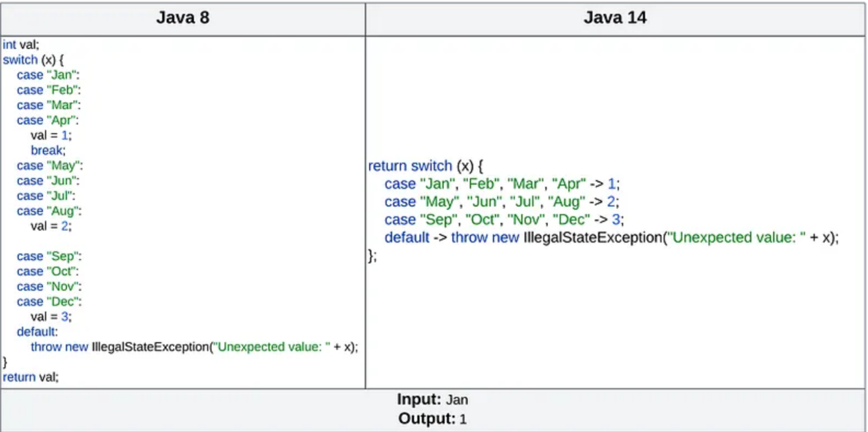Select the case "Jan": line
The width and height of the screenshot is (868, 432).
(x=48, y=75)
